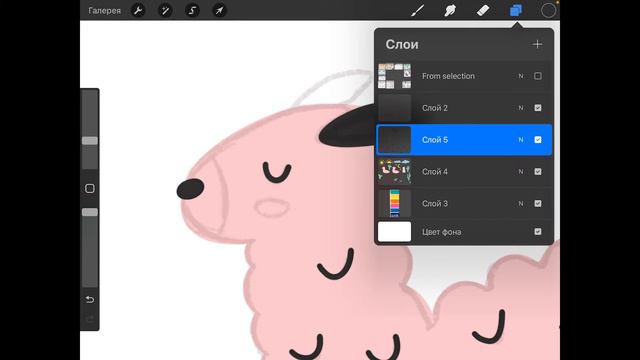Open blend mode N of Слой 5

(x=521, y=140)
